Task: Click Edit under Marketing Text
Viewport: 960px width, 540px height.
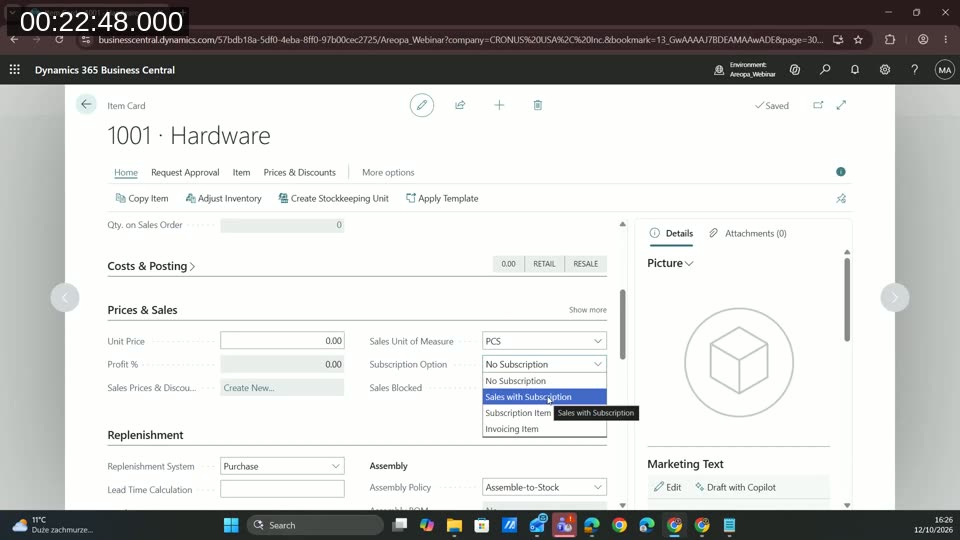Action: coord(667,487)
